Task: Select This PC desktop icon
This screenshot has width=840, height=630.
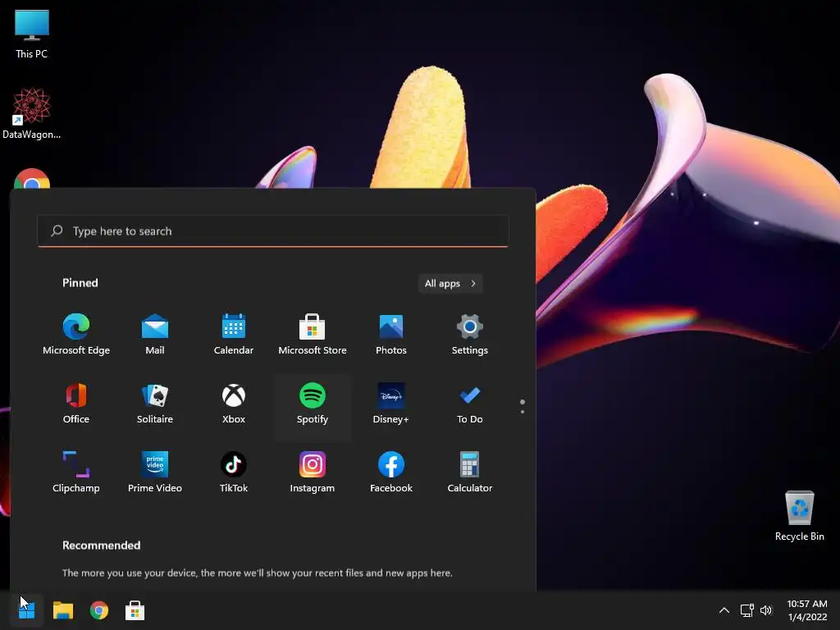Action: (x=32, y=34)
